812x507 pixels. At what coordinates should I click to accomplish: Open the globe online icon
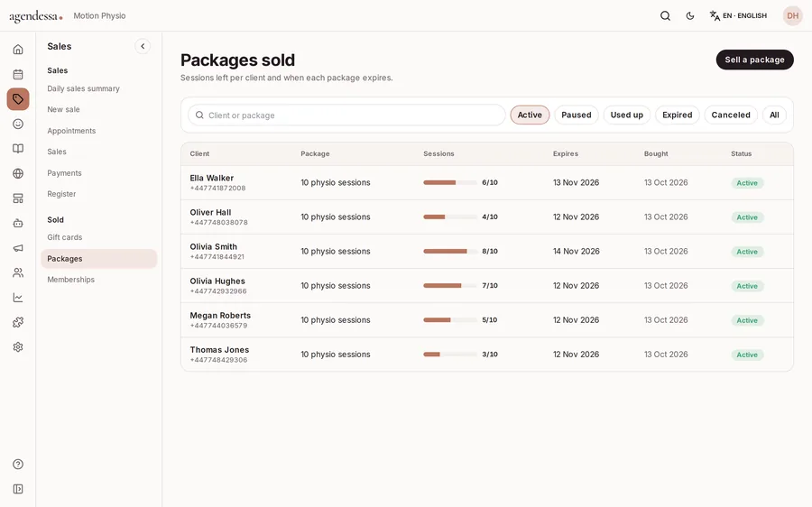pyautogui.click(x=18, y=173)
